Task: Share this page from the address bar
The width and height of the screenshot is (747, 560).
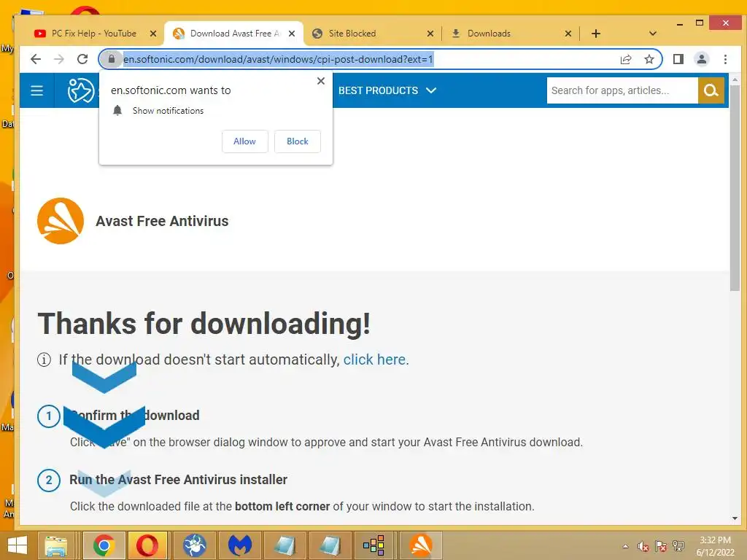Action: click(x=626, y=59)
